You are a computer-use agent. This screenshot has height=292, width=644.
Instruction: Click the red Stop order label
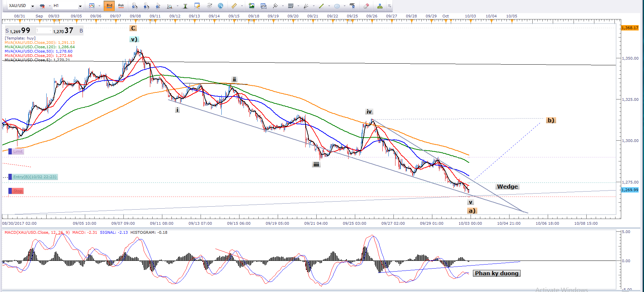point(17,191)
